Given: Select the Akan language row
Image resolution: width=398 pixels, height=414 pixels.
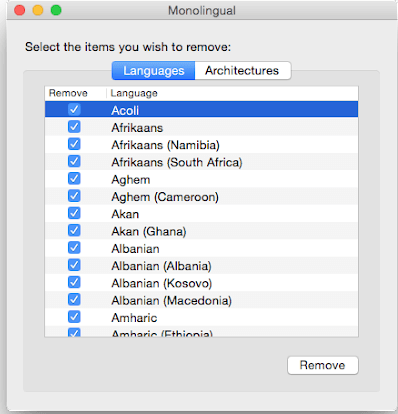Looking at the screenshot, I should tap(202, 214).
